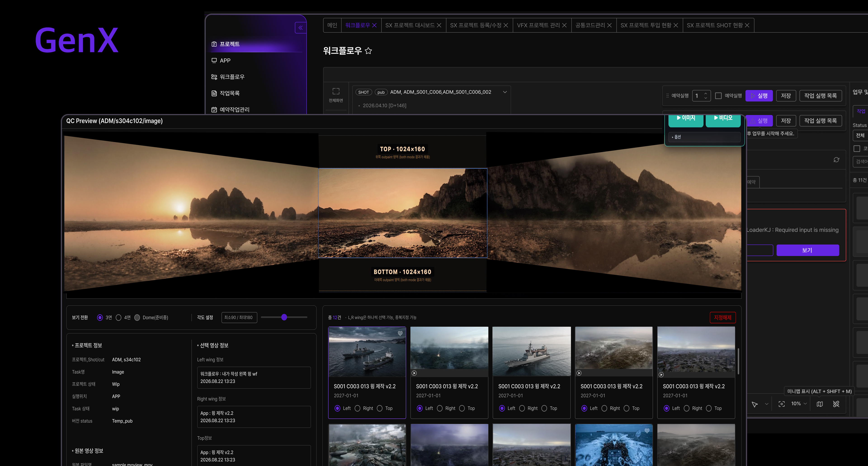
Task: Click the 각도 설정 slider handle
Action: (284, 317)
